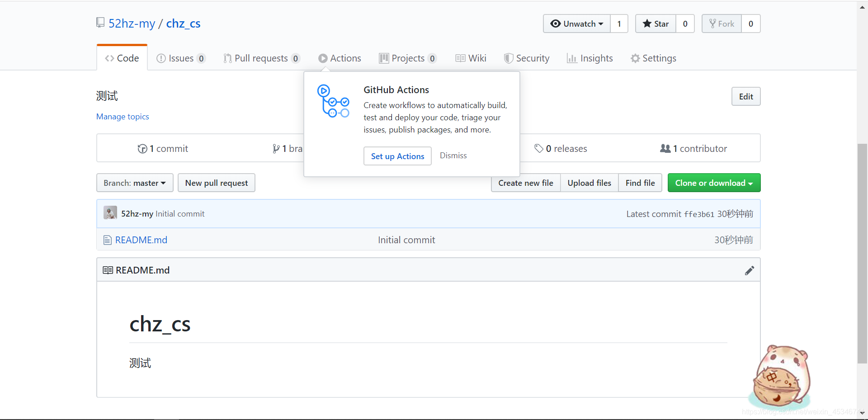Open repository Settings tab
868x420 pixels.
click(x=654, y=58)
